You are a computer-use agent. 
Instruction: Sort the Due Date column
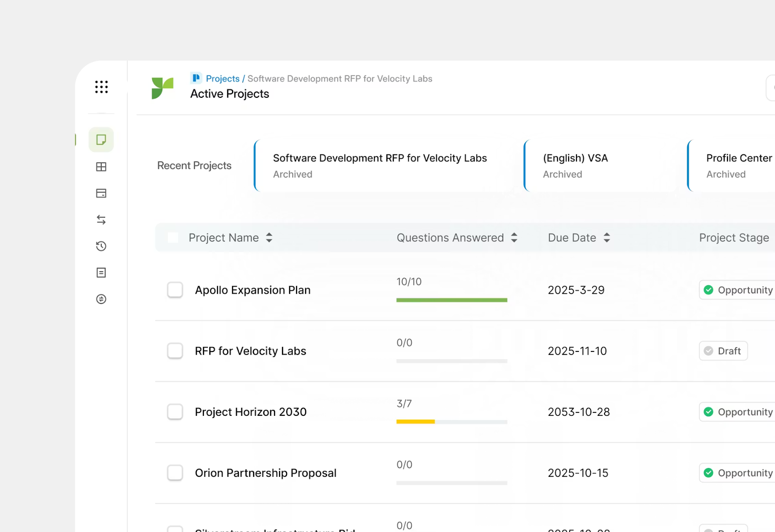[x=606, y=237]
